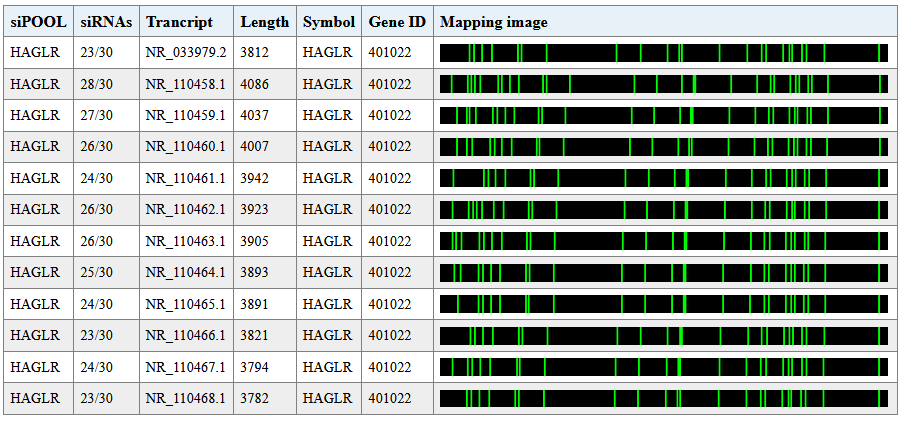Screen dimensions: 921x428
Task: Click the siPOOL column header
Action: pyautogui.click(x=38, y=22)
